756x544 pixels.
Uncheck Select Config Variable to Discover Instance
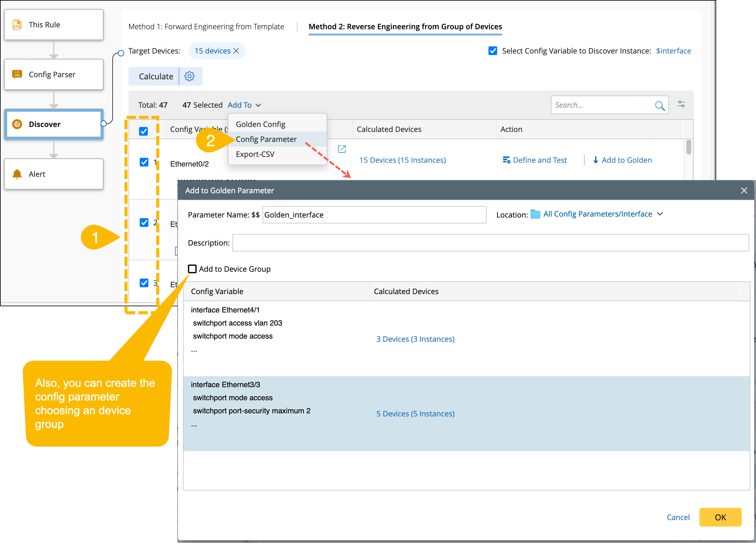(493, 51)
